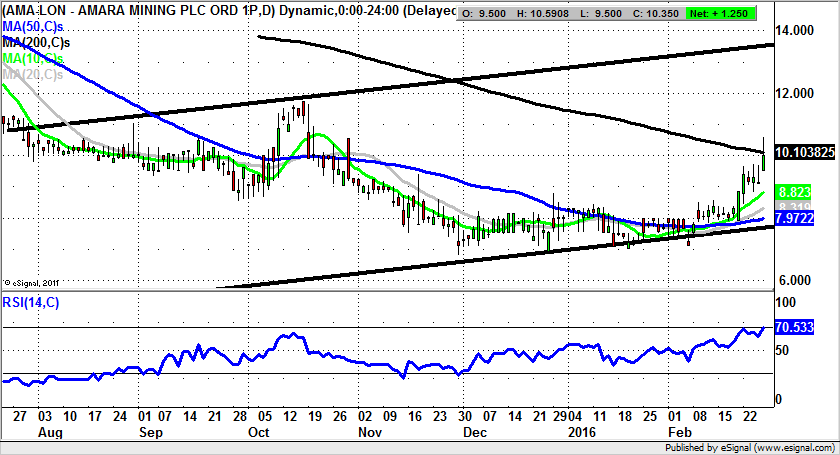
Task: Click the AMA-LON Amara Mining chart title
Action: (230, 13)
